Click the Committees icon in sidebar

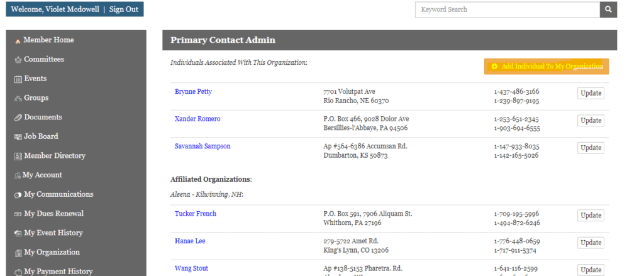[18, 60]
